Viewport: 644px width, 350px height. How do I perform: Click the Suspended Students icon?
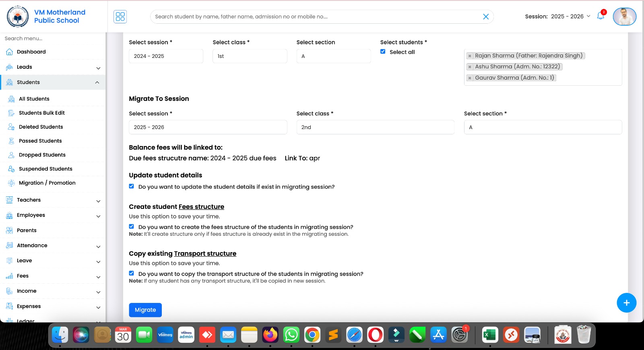pos(11,169)
